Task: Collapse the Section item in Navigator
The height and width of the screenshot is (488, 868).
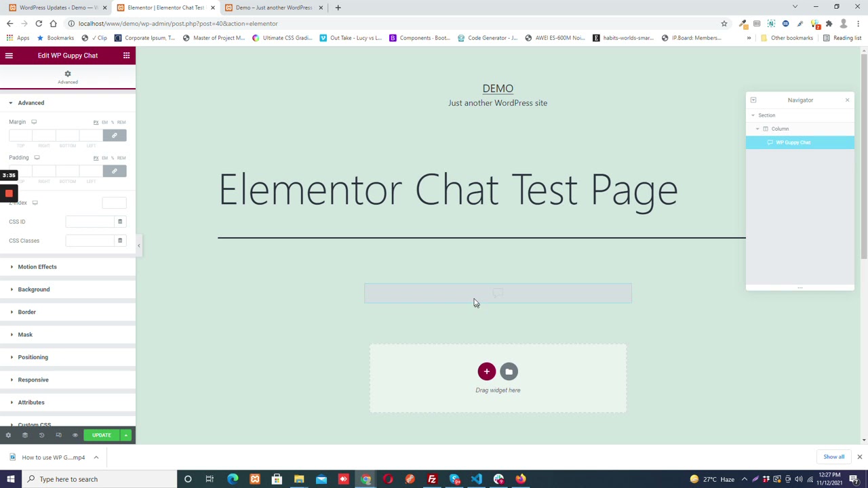Action: click(752, 115)
